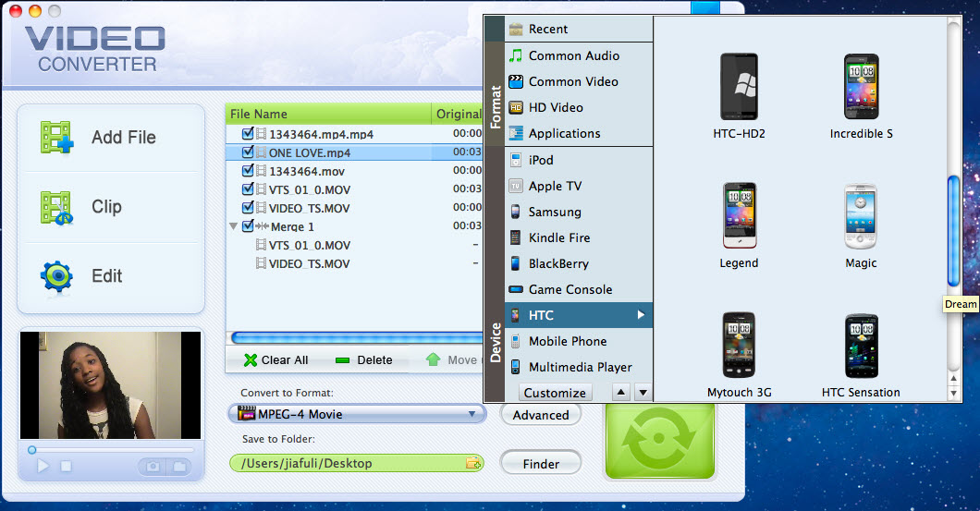Open the HD Video category
980x511 pixels.
click(x=579, y=107)
